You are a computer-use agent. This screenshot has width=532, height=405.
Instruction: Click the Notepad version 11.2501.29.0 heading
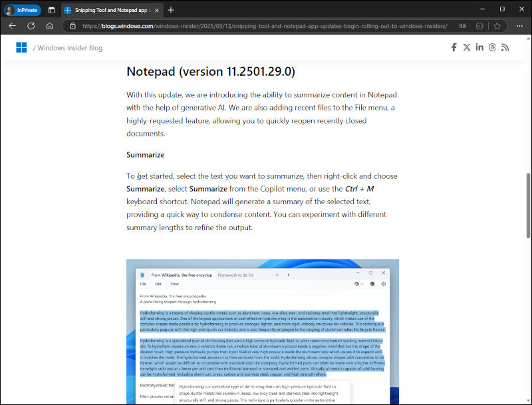click(x=211, y=72)
